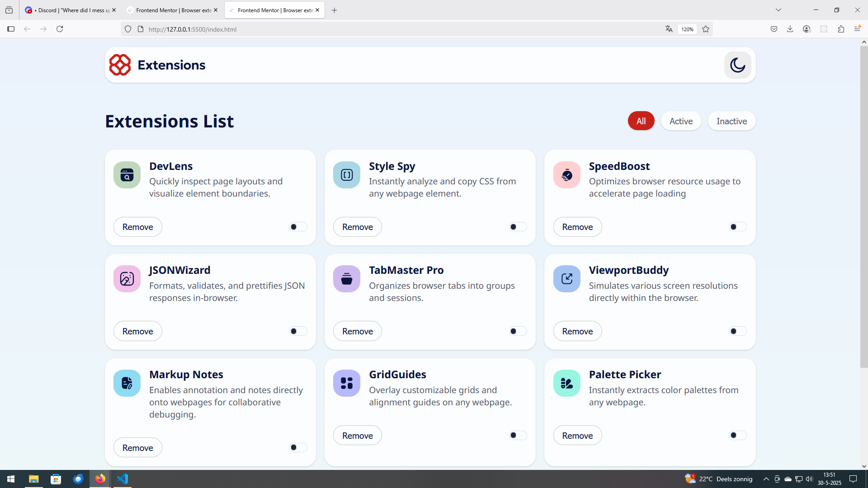Screen dimensions: 868x488
Task: Show hidden system tray icons chevron
Action: click(766, 479)
